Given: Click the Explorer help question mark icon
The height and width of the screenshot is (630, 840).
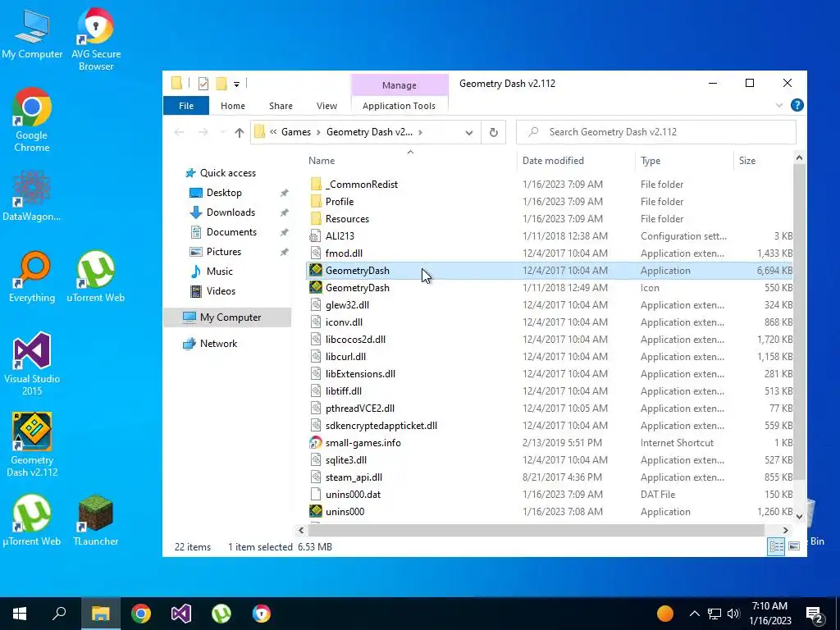Looking at the screenshot, I should pyautogui.click(x=797, y=106).
